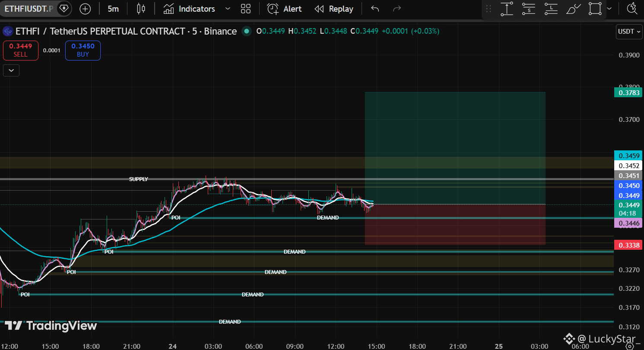Image resolution: width=644 pixels, height=350 pixels.
Task: Click the 0.3700 price axis value
Action: click(x=629, y=119)
